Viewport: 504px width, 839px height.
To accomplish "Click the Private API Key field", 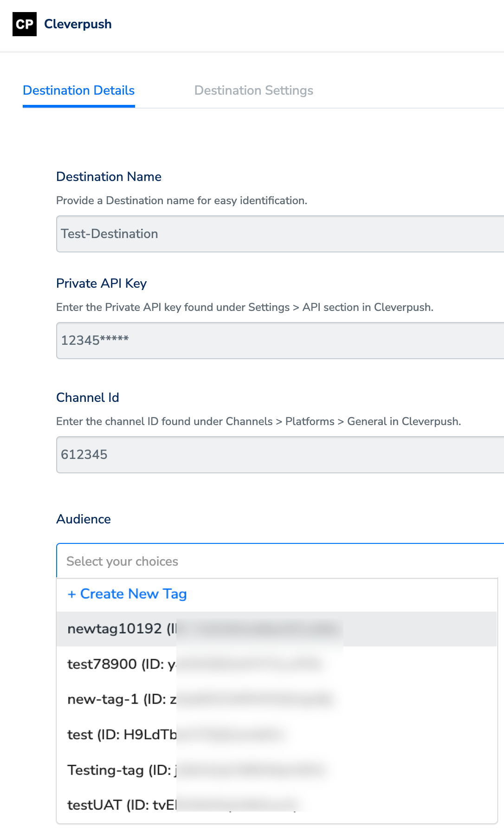I will (x=280, y=341).
